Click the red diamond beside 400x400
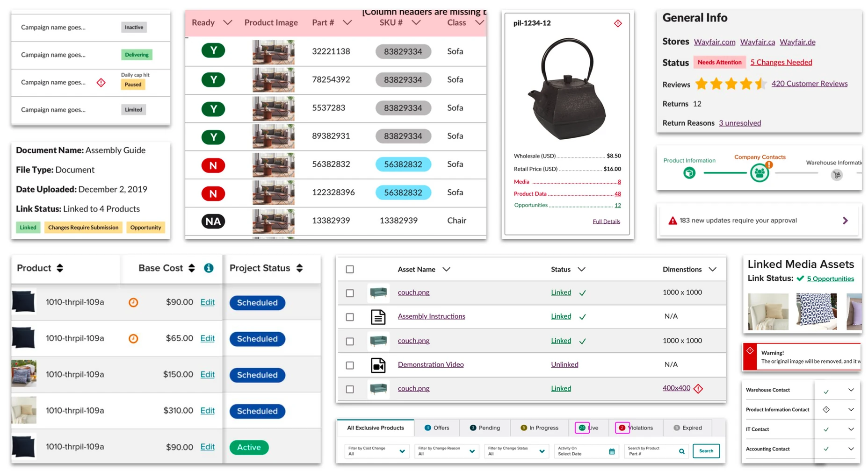 [698, 388]
